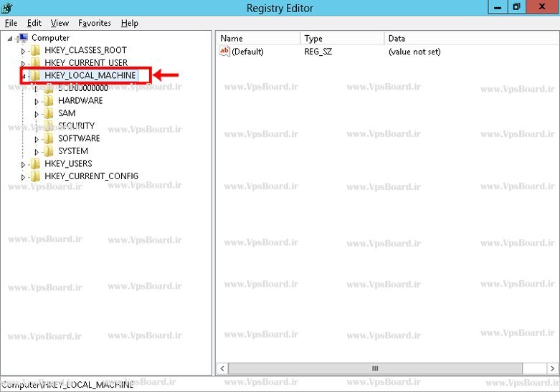Viewport: 560px width, 392px height.
Task: Sort values by the Name column header
Action: [x=258, y=39]
